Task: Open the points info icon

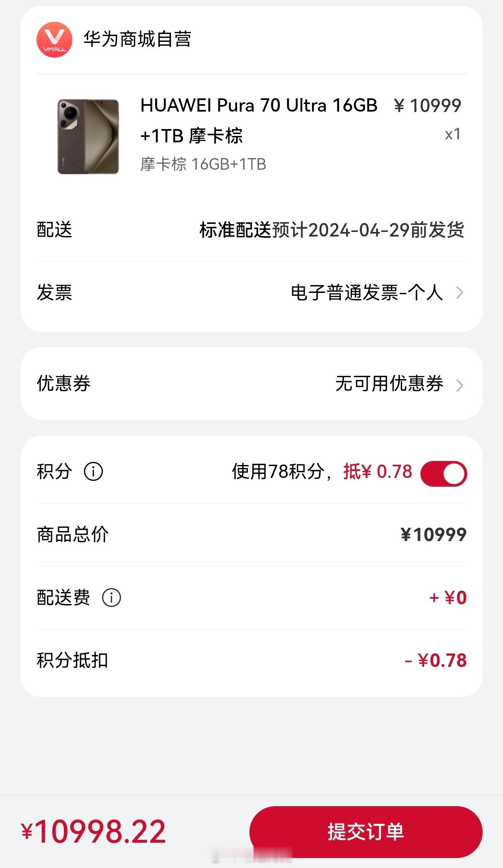Action: click(93, 472)
